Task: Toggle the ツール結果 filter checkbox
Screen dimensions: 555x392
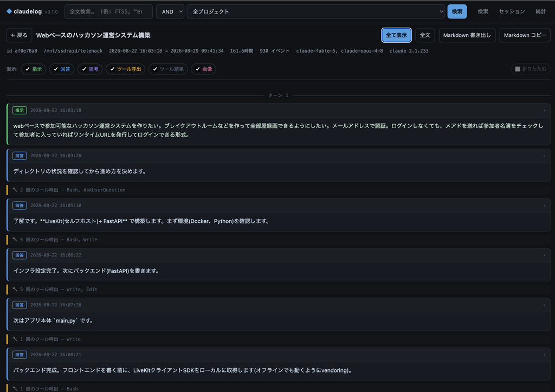Action: 155,69
